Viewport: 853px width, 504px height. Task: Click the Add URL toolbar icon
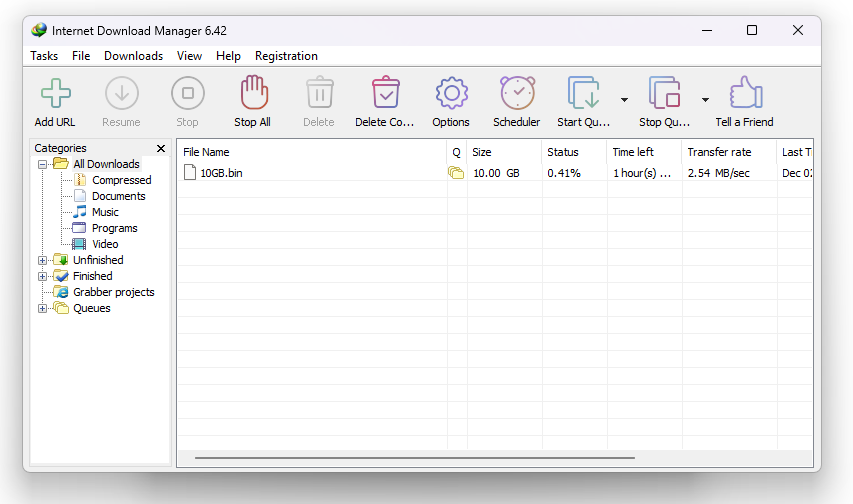[55, 94]
